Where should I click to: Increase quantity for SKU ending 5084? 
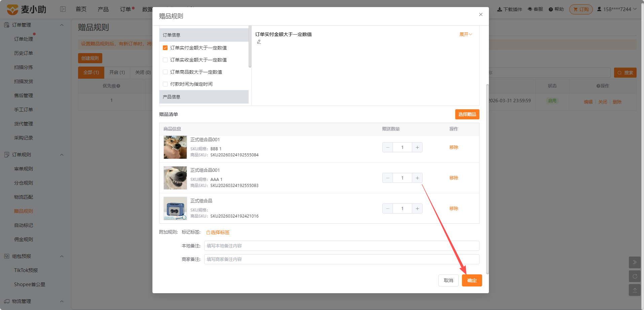click(x=417, y=147)
